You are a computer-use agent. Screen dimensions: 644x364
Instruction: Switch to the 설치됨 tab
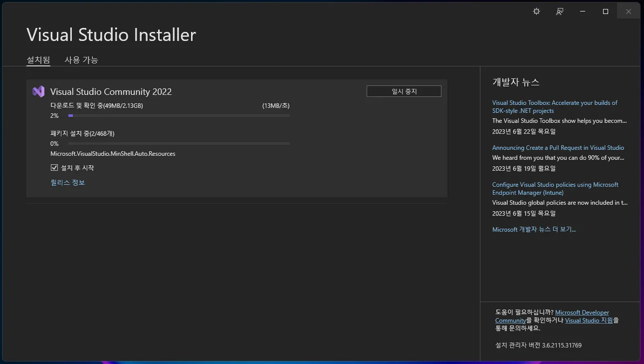[38, 60]
